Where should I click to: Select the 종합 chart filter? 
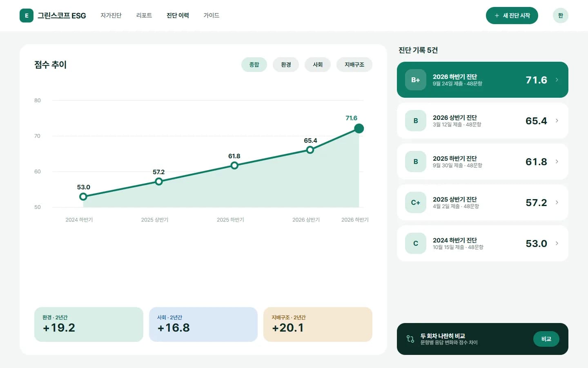(254, 65)
